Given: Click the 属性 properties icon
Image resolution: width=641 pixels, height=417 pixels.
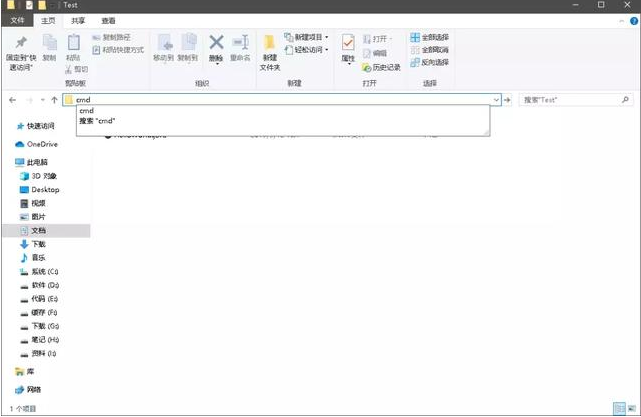Looking at the screenshot, I should coord(348,44).
